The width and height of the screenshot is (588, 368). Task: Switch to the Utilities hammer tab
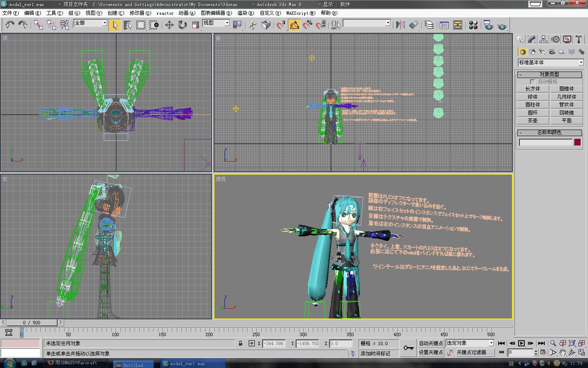(579, 39)
